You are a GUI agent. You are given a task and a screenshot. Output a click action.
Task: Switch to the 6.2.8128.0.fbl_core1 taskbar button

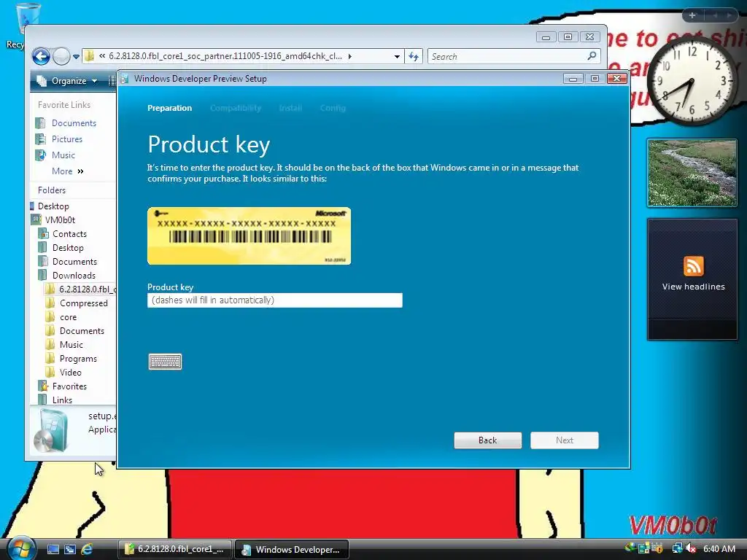[x=175, y=550]
